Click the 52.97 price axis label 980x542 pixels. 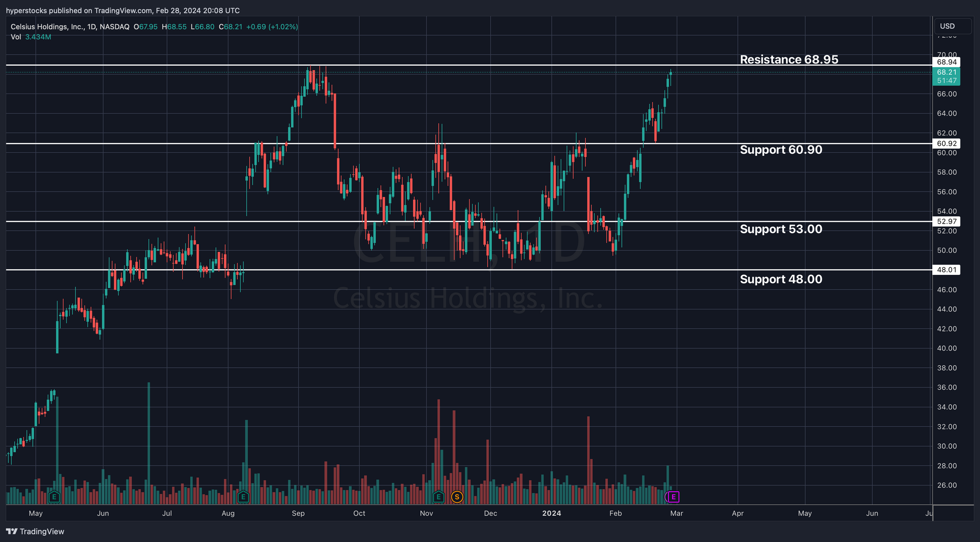[947, 221]
